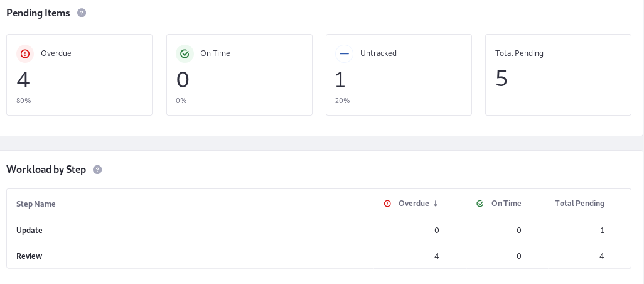Sort by the Overdue column arrow
The image size is (644, 284).
click(x=436, y=204)
